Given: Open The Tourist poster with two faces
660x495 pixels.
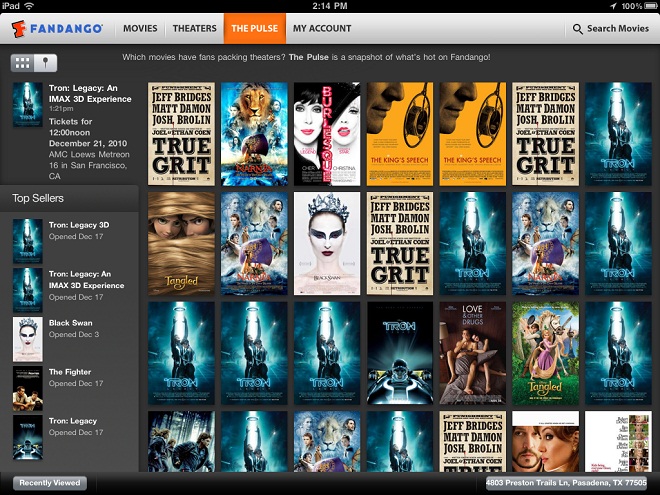Looking at the screenshot, I should (x=546, y=441).
